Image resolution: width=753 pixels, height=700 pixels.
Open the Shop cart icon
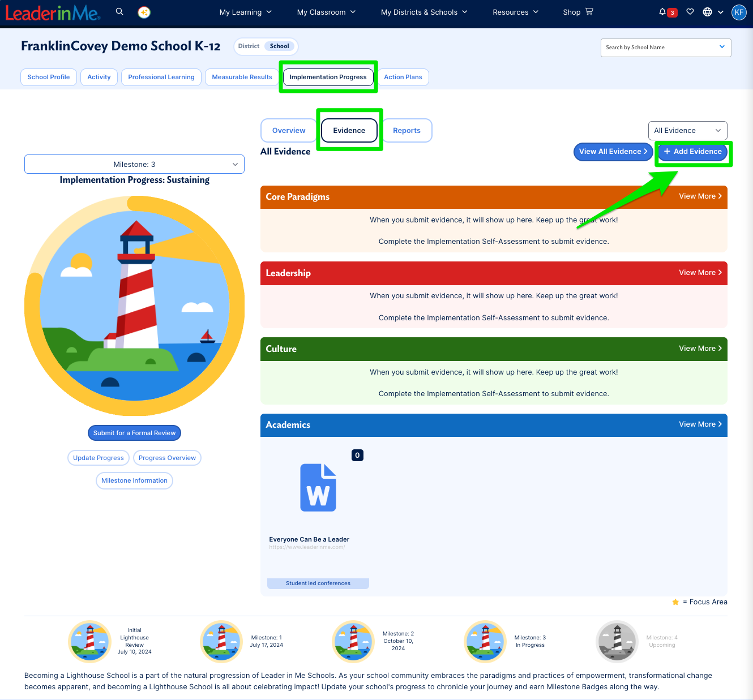click(589, 11)
